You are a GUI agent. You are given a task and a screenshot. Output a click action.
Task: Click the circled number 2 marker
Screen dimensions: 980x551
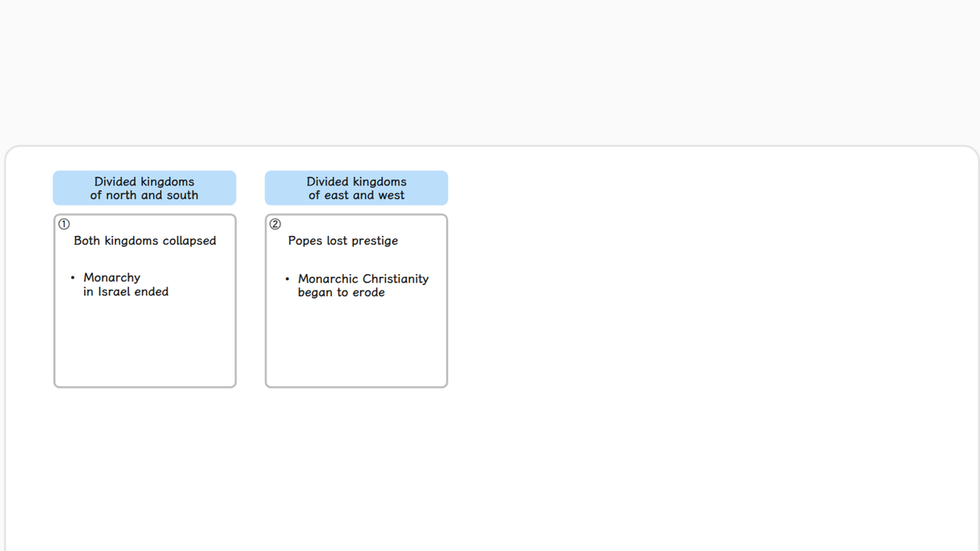click(275, 222)
